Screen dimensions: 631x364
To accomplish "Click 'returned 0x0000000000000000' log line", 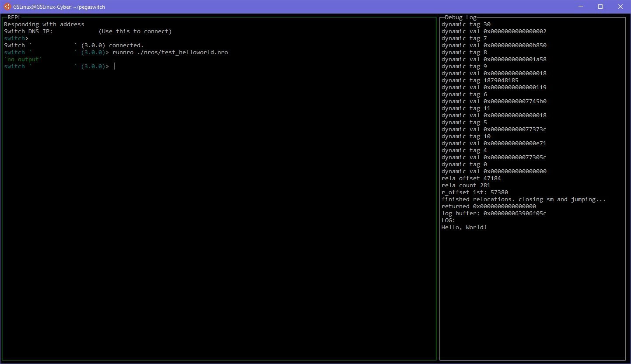I will [489, 206].
